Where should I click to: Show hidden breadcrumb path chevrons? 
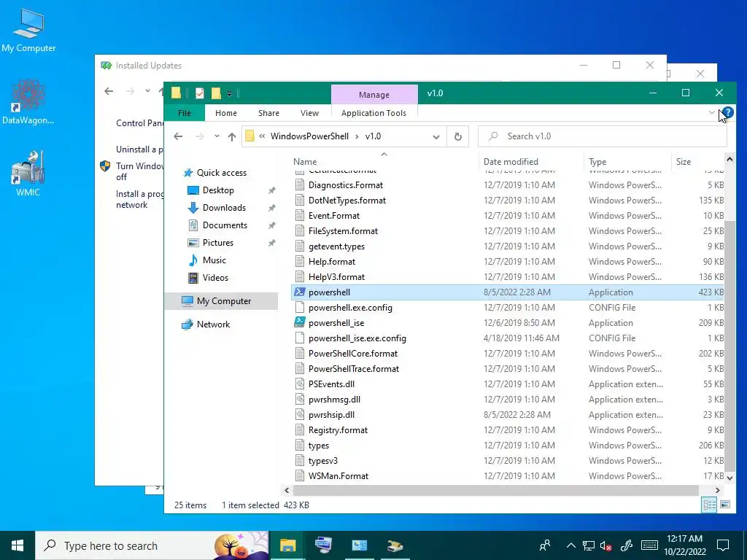(x=262, y=136)
